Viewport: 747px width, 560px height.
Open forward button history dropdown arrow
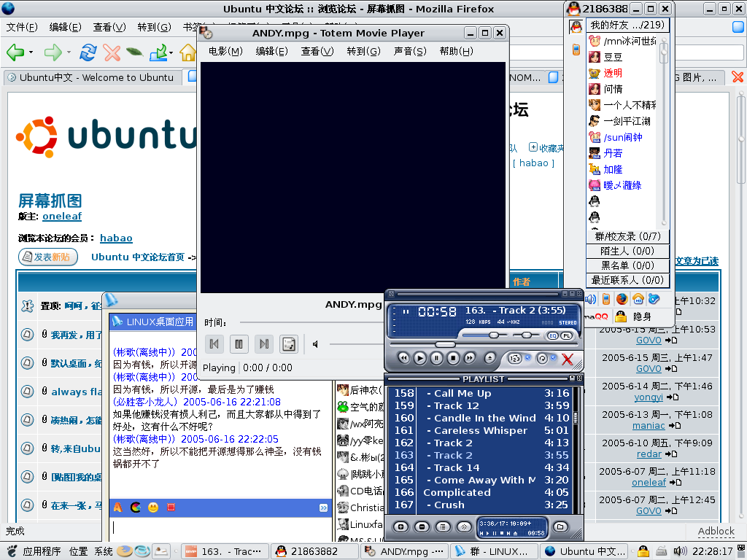point(69,52)
